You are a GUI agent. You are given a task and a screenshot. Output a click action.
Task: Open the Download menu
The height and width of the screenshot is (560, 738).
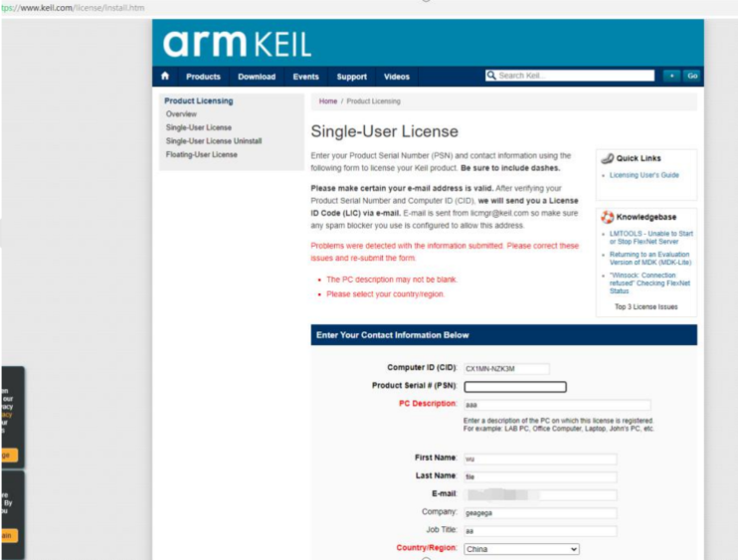pyautogui.click(x=257, y=77)
